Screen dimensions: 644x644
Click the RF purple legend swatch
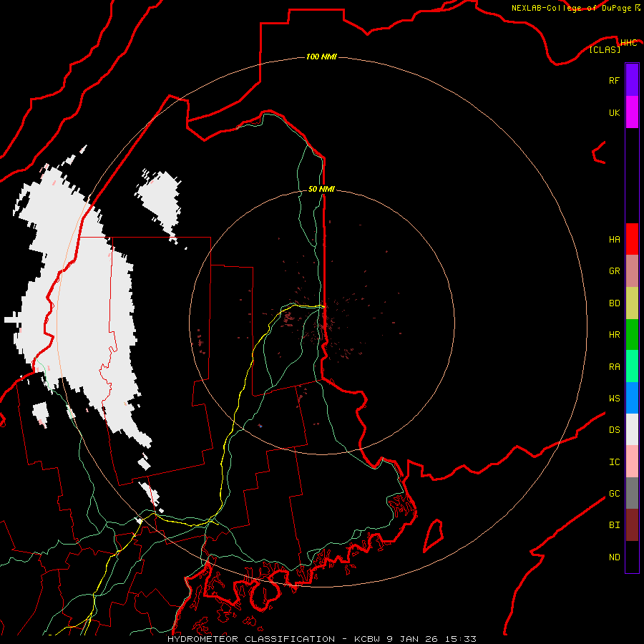[x=632, y=80]
